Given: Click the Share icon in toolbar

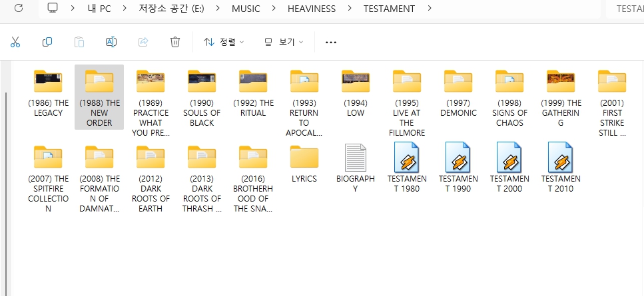Looking at the screenshot, I should pyautogui.click(x=143, y=42).
